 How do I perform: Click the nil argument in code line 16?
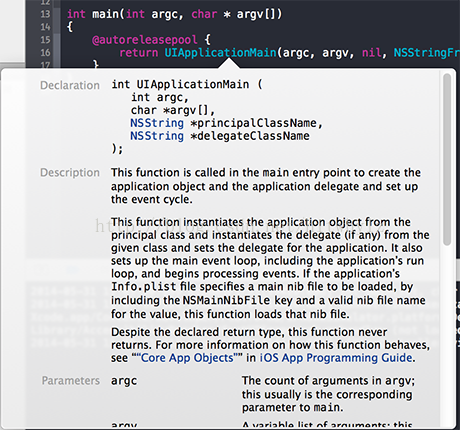pos(371,53)
